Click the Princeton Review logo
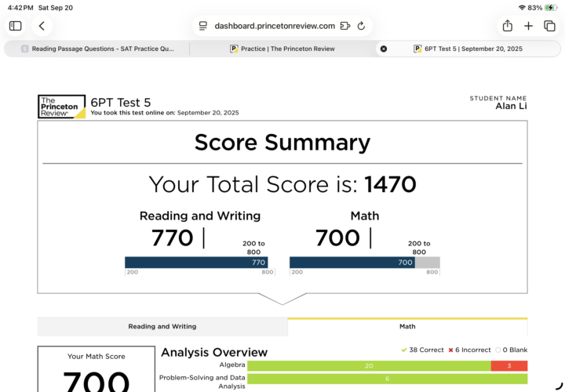Image resolution: width=565 pixels, height=392 pixels. [x=62, y=107]
